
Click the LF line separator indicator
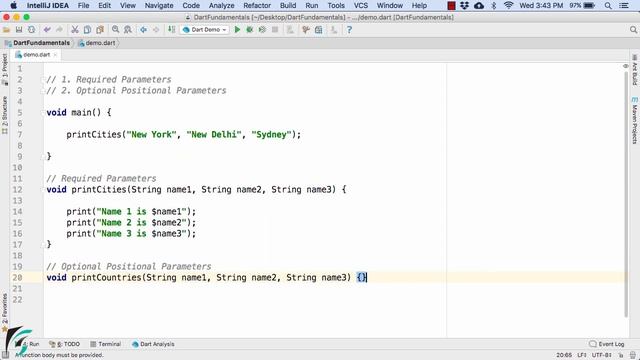[x=582, y=355]
